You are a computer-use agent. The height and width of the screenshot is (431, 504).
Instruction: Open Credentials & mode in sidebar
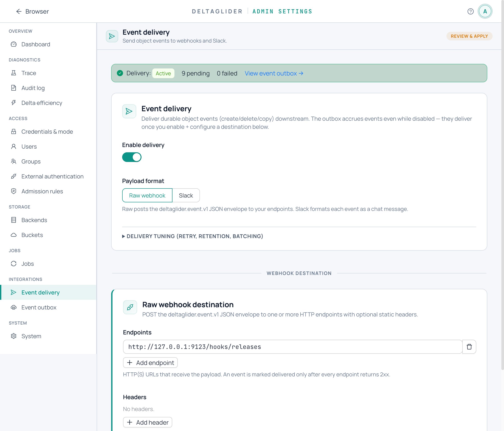(48, 131)
